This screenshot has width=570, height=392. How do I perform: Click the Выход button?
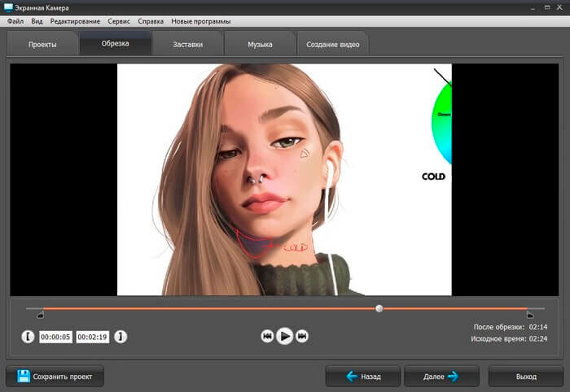526,377
